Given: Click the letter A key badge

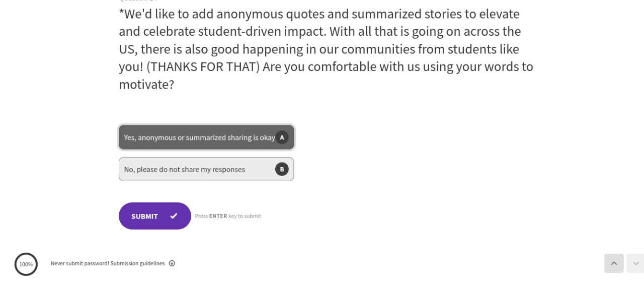Looking at the screenshot, I should 282,137.
